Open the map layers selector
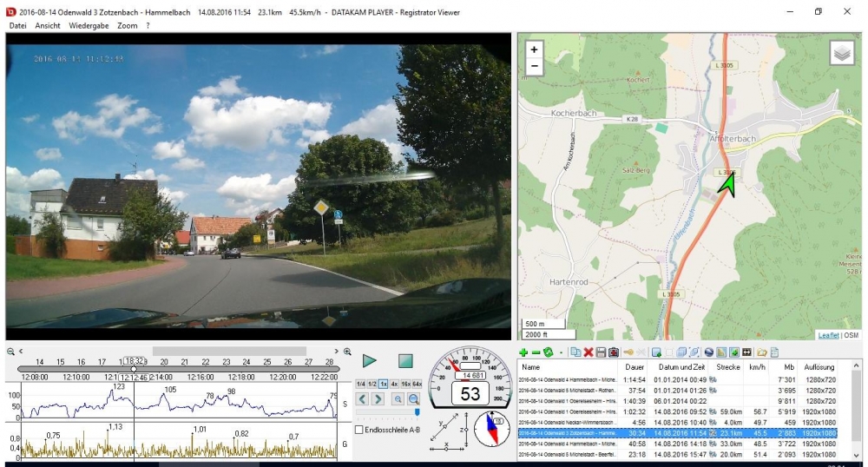The image size is (868, 467). 841,53
